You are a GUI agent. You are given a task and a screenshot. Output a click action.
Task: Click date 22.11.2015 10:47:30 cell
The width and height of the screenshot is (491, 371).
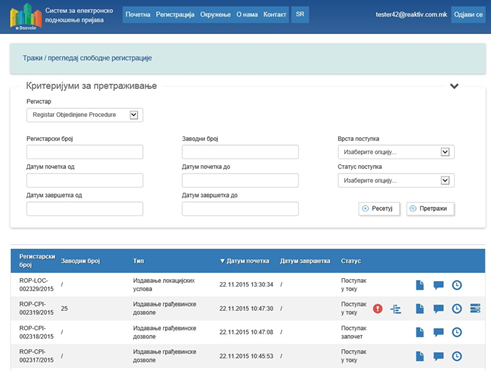coord(246,309)
